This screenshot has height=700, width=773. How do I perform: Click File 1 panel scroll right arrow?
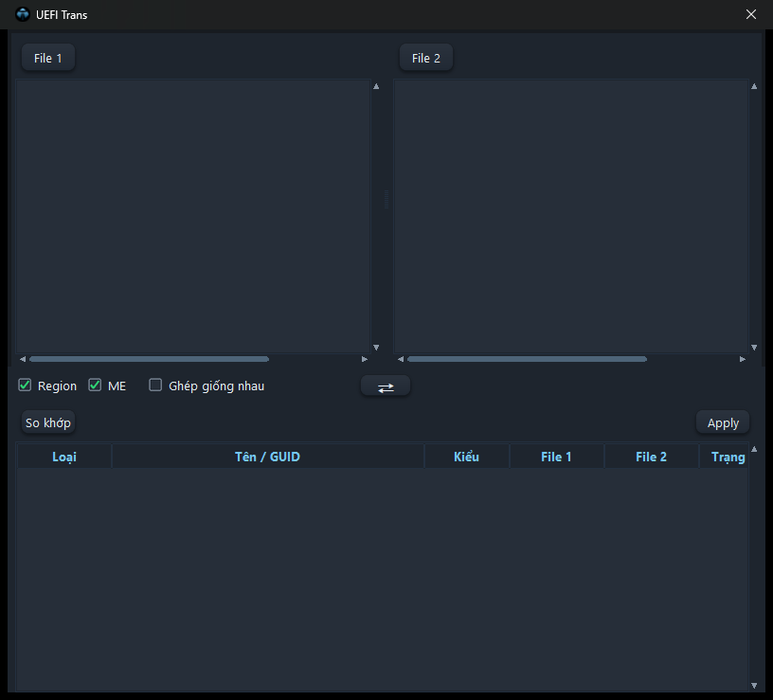pyautogui.click(x=365, y=359)
